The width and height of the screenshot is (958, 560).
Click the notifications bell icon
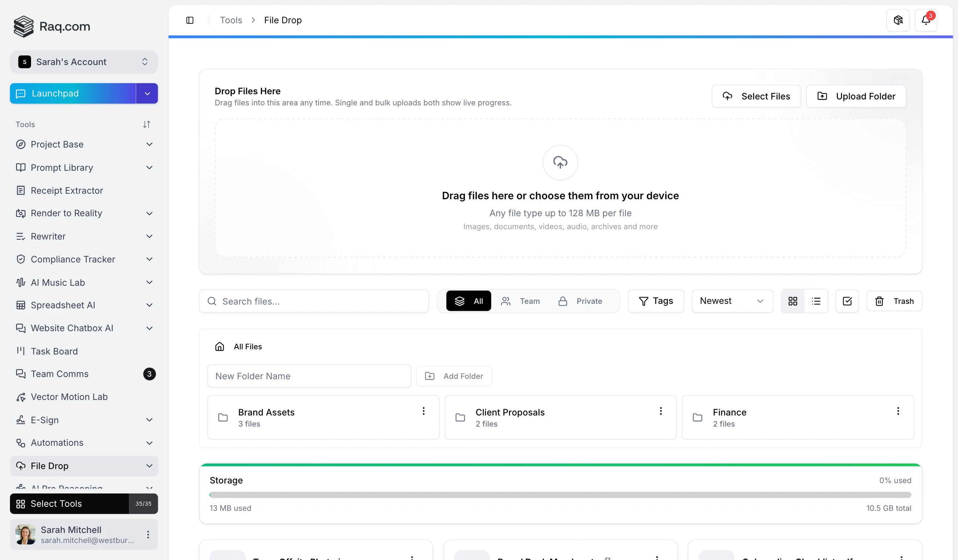[926, 20]
